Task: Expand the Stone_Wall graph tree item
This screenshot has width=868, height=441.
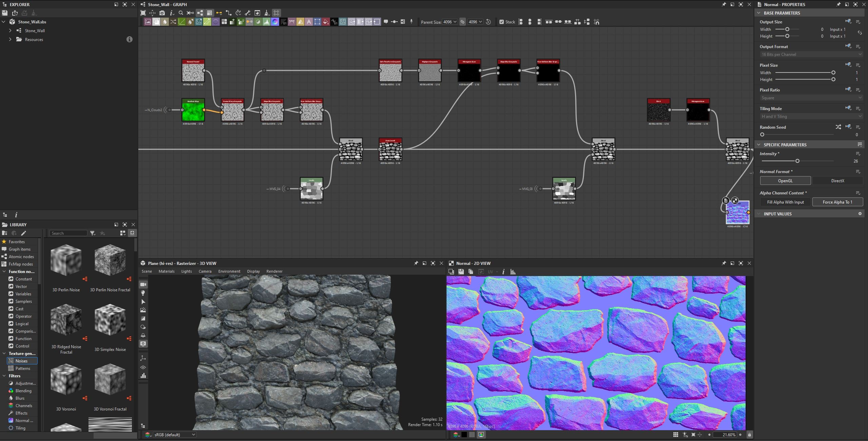Action: (10, 30)
